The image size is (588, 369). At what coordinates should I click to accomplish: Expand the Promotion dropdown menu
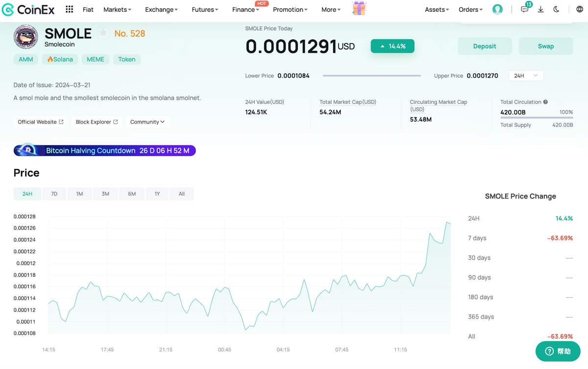pyautogui.click(x=290, y=9)
